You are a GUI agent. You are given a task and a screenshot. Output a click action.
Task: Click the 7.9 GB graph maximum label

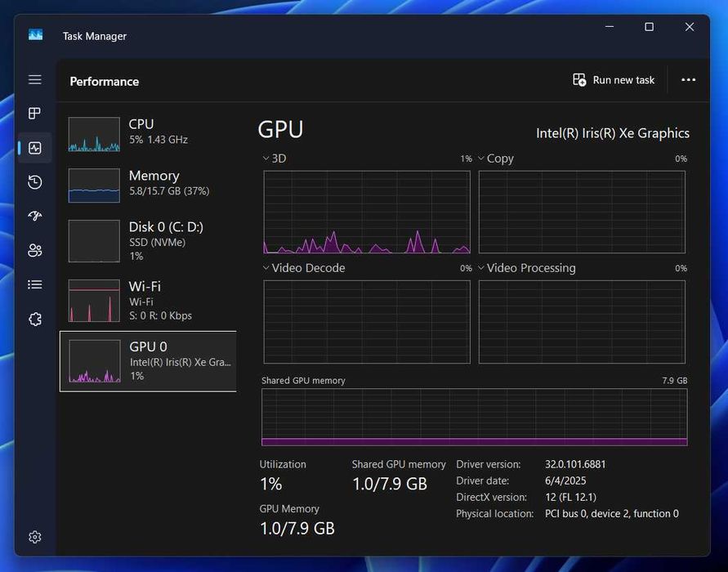tap(675, 380)
